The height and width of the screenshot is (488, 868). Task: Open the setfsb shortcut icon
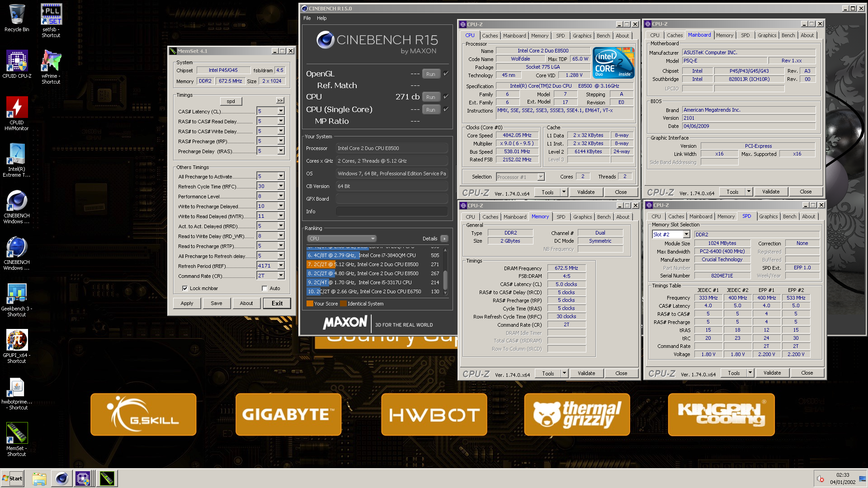51,21
